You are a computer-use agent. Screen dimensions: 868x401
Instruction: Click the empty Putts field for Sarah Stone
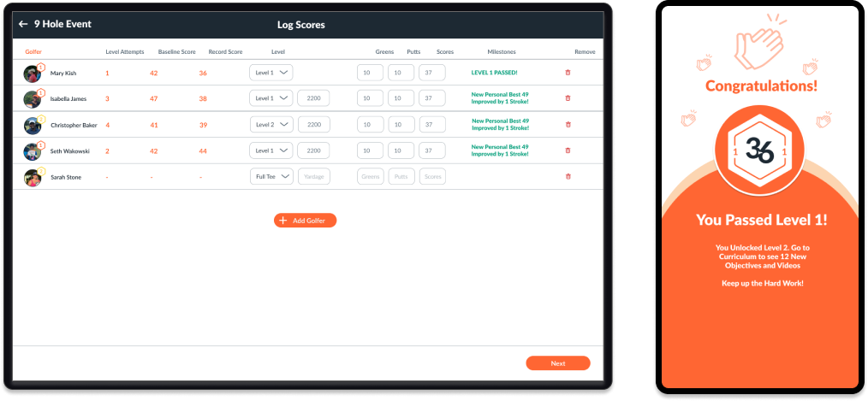(401, 176)
